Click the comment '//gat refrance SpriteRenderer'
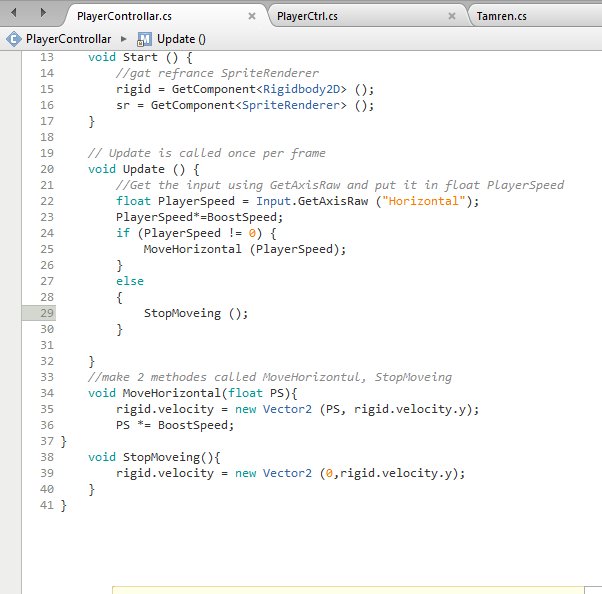This screenshot has width=602, height=594. click(217, 73)
